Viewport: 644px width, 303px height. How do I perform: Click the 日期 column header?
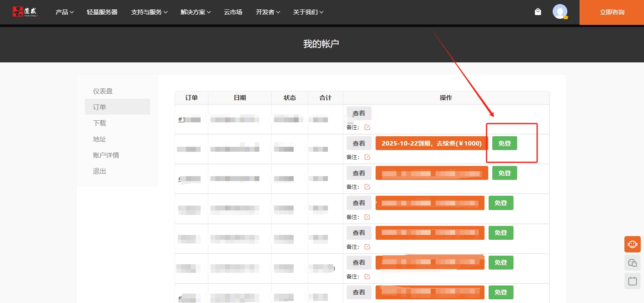(240, 98)
